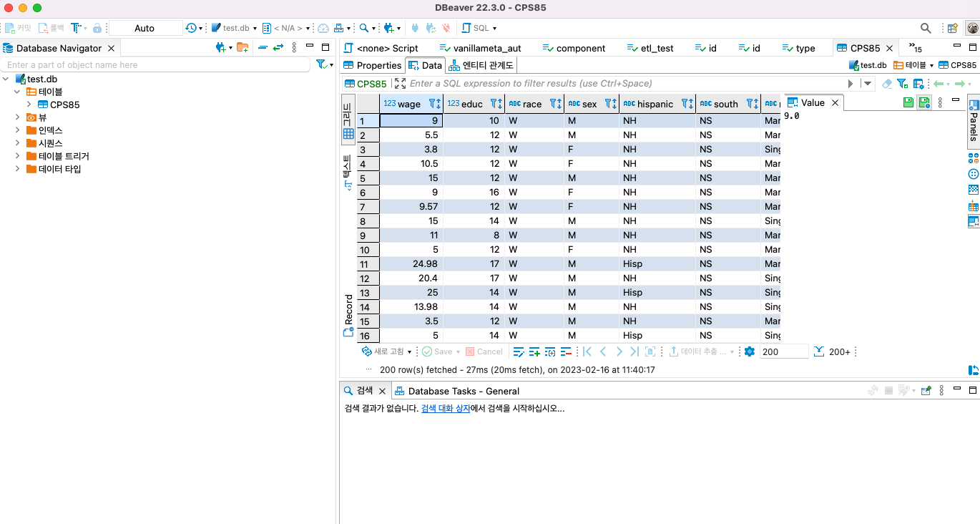Viewport: 980px width, 524px height.
Task: Toggle the Record mode button
Action: 348,316
